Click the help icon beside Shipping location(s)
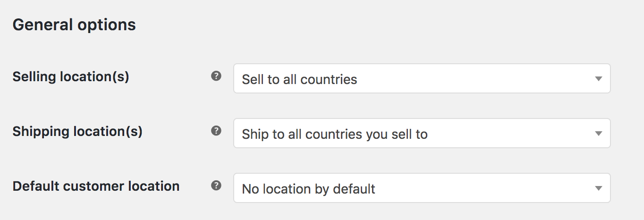The image size is (644, 220). point(216,131)
